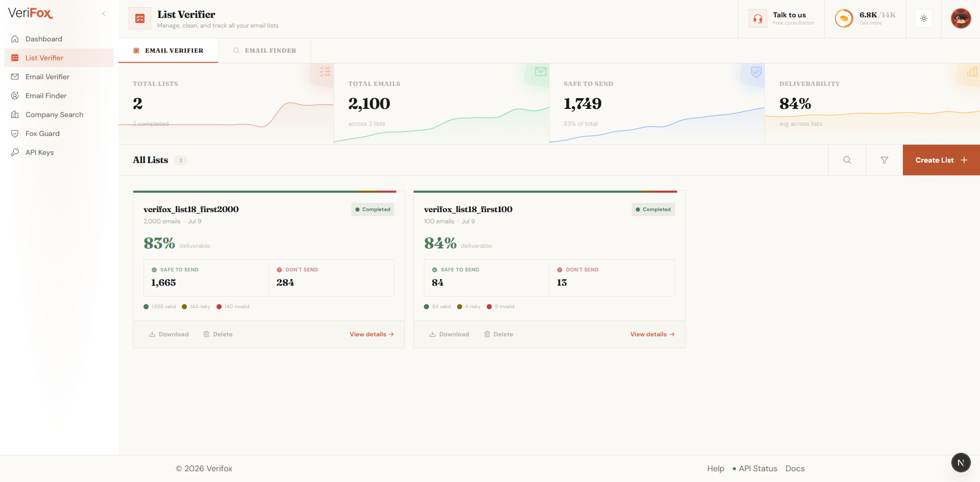Screen dimensions: 980x482
Task: Open verifox_list18_first2000 list title
Action: 191,209
